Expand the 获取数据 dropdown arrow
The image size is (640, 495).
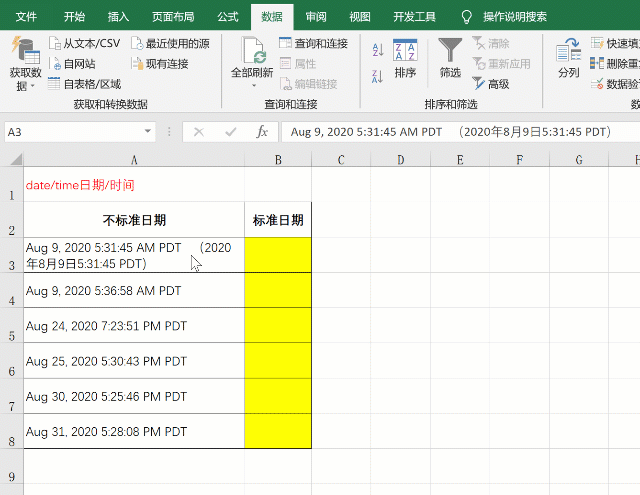point(32,87)
